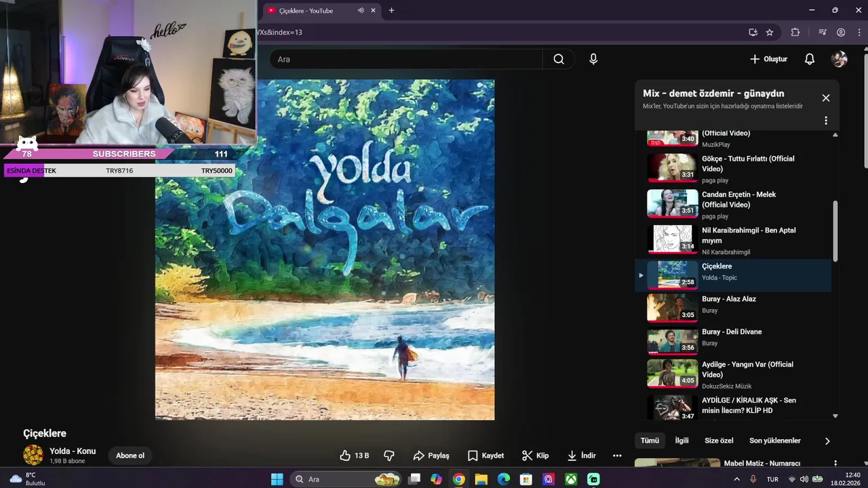Open options for Mabel Matiz - Numaracı
Viewport: 868px width, 488px height.
coord(835,464)
